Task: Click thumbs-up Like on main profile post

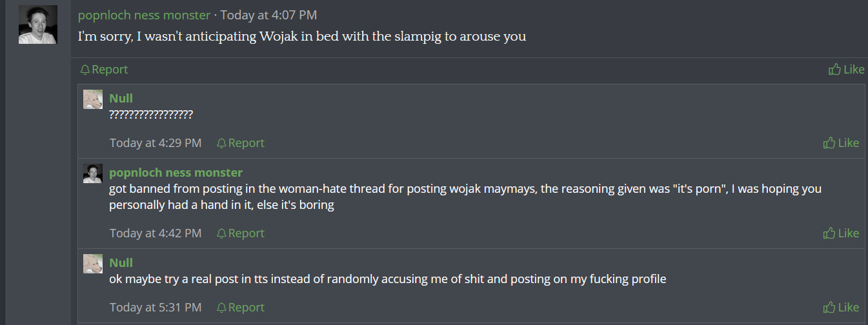Action: (x=846, y=70)
